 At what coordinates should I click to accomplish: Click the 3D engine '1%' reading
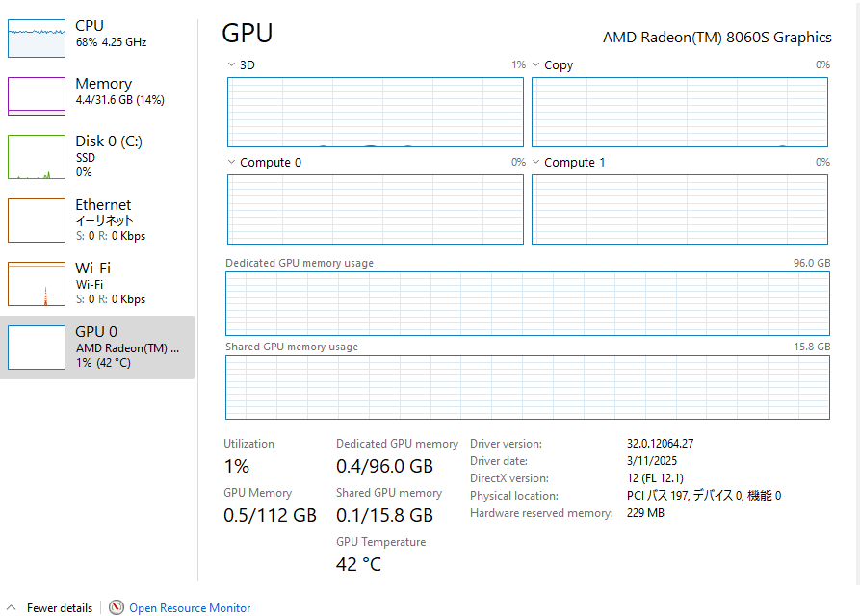tap(519, 64)
